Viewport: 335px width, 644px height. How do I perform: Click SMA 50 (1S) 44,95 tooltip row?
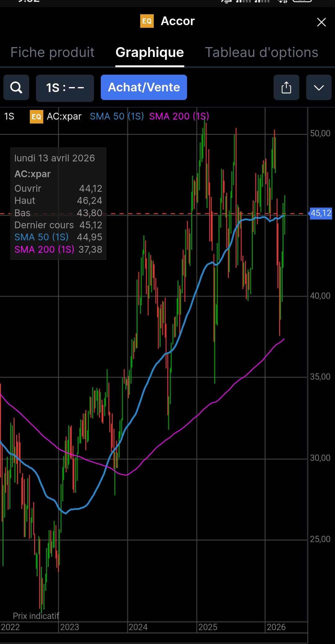click(x=58, y=237)
